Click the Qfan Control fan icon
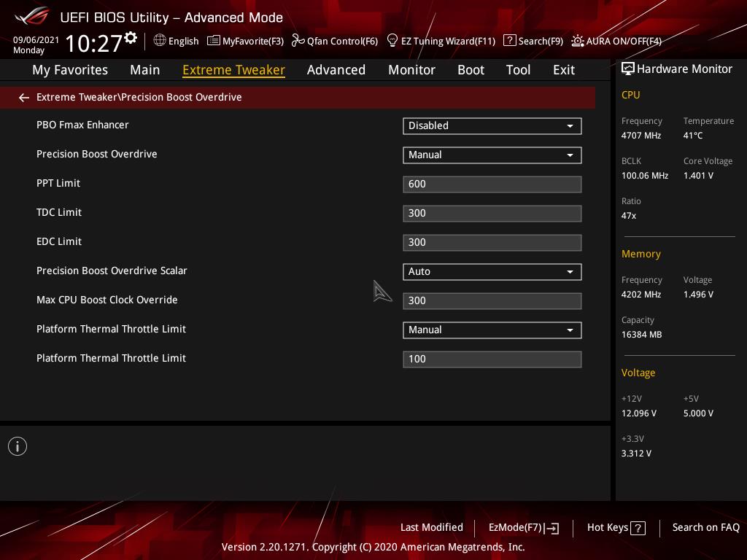The width and height of the screenshot is (747, 560). click(298, 41)
